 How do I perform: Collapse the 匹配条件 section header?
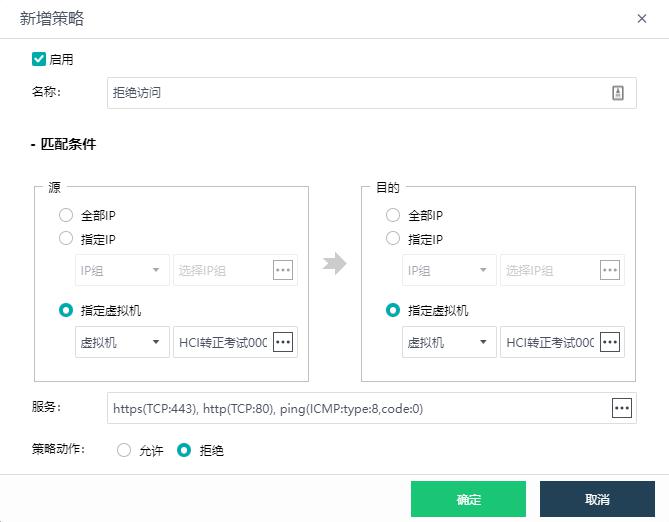pyautogui.click(x=63, y=144)
